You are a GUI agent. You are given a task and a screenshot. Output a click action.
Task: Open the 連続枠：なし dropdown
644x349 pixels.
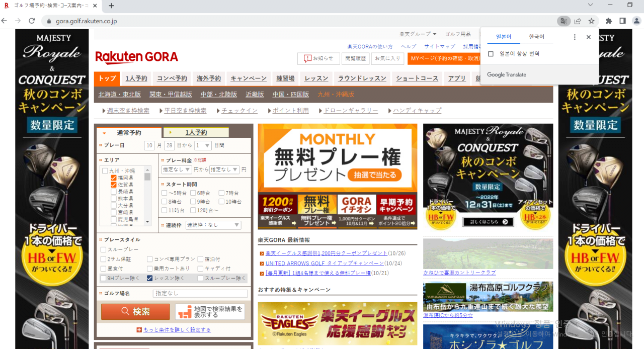213,225
